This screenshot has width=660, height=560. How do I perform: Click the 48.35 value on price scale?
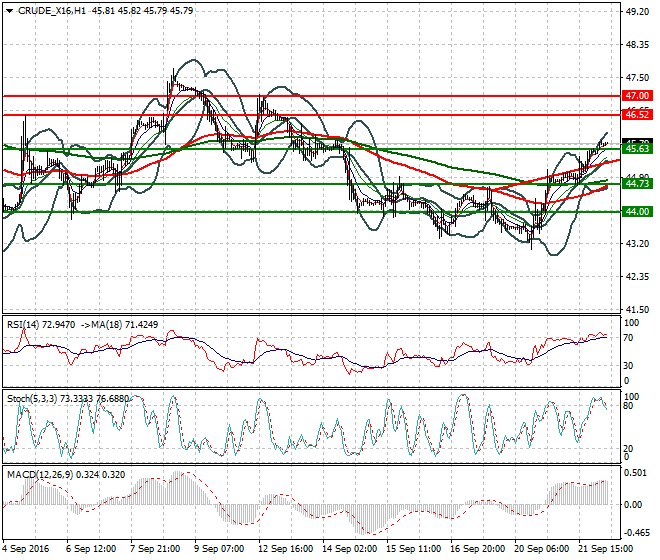636,45
